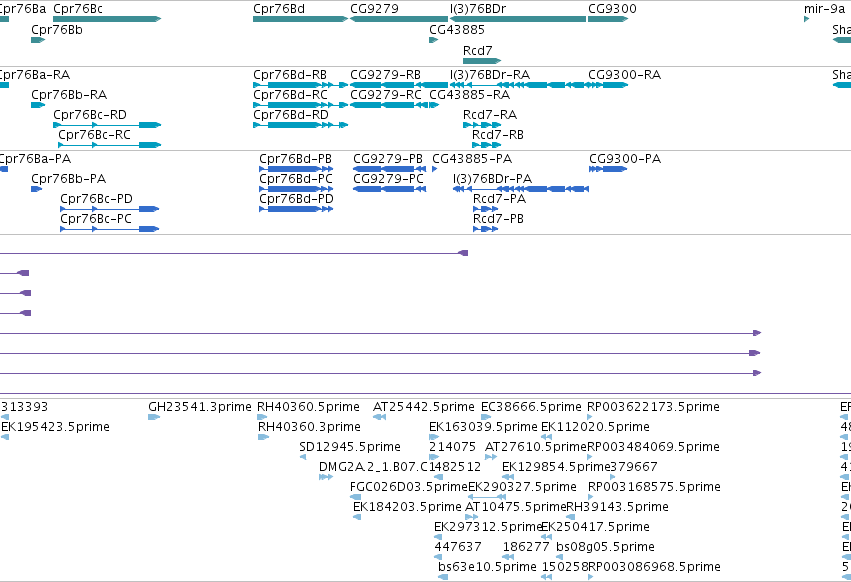Image resolution: width=851 pixels, height=582 pixels.
Task: Select the CG9279-RC transcript label
Action: pos(386,95)
